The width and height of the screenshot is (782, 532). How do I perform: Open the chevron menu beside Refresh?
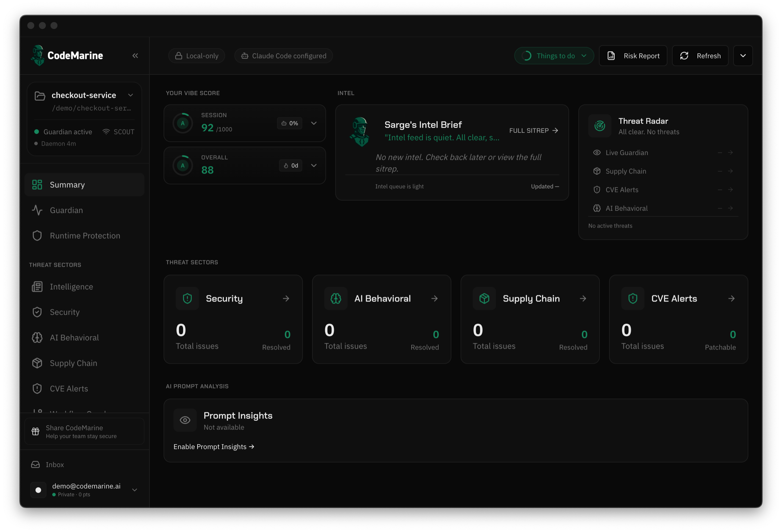tap(743, 56)
